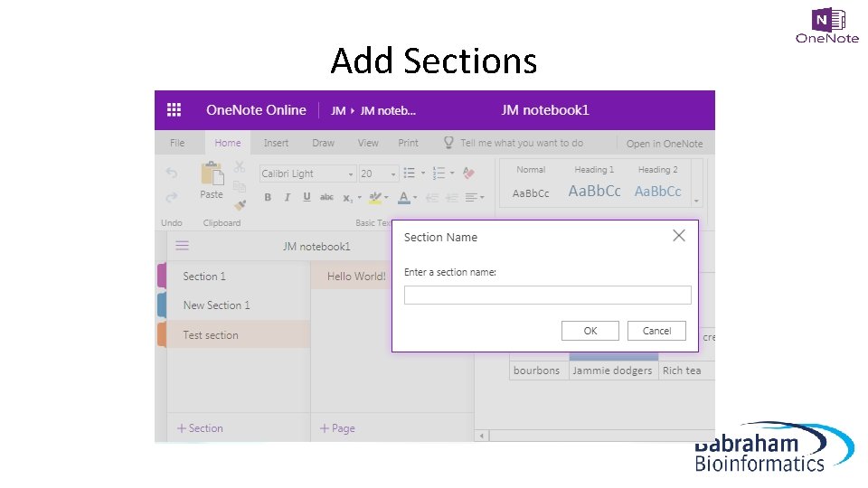Click the Rich tea table cell
This screenshot has height=488, width=868.
(x=686, y=371)
